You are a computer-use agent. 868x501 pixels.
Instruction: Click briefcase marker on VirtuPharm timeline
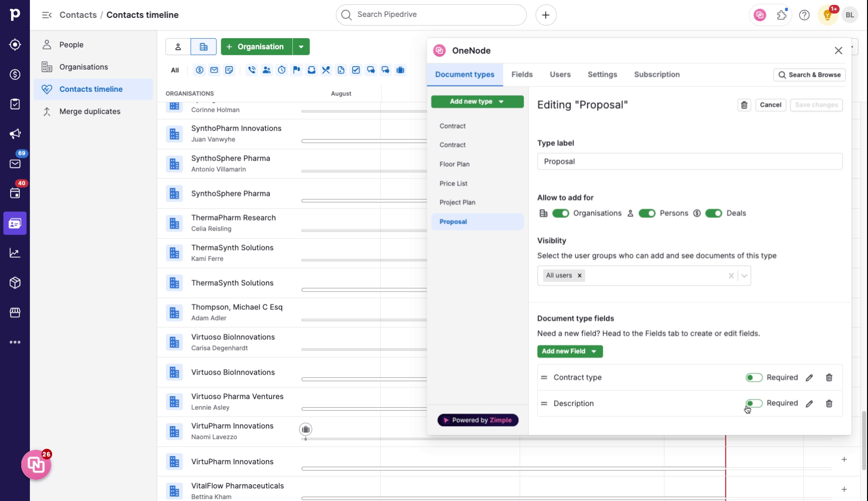click(305, 429)
